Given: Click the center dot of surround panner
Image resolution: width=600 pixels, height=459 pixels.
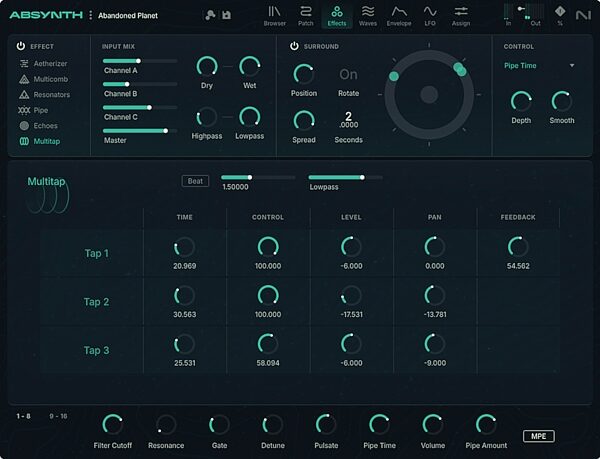Looking at the screenshot, I should click(x=429, y=94).
